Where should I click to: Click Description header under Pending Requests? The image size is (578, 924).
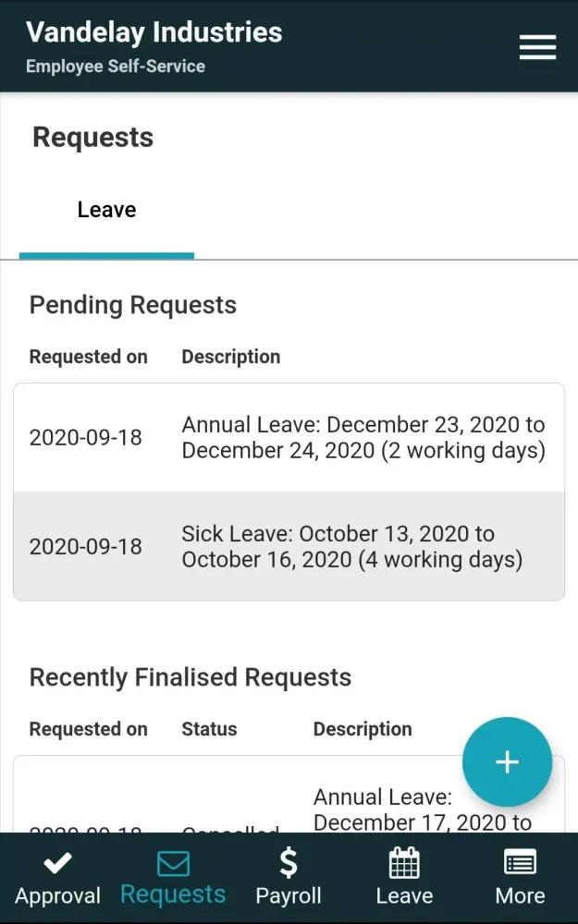click(x=230, y=357)
